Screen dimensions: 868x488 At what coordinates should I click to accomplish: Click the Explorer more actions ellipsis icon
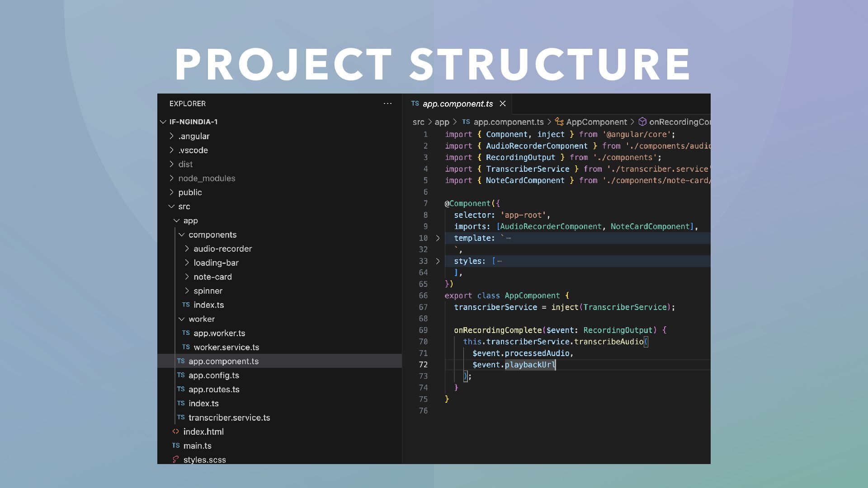click(387, 103)
